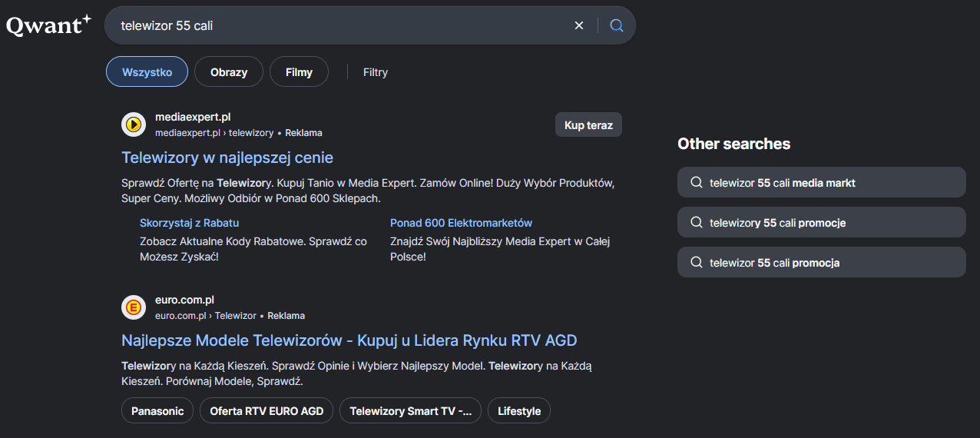Screen dimensions: 980x438
Task: Click the Lifestyle chip
Action: [x=519, y=411]
